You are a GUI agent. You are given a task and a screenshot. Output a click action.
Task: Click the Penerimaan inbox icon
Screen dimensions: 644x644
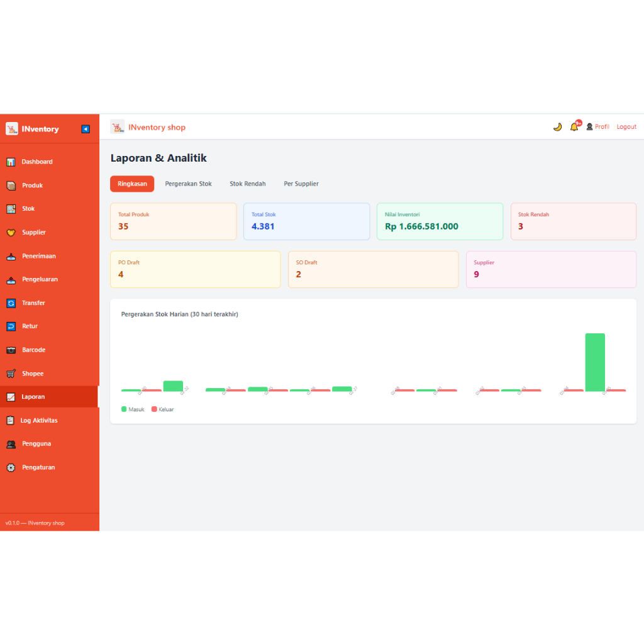click(x=11, y=257)
